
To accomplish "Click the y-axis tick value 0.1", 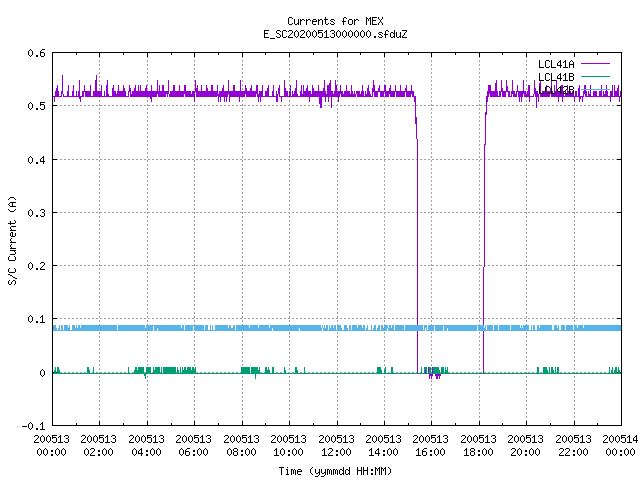I will pos(36,319).
